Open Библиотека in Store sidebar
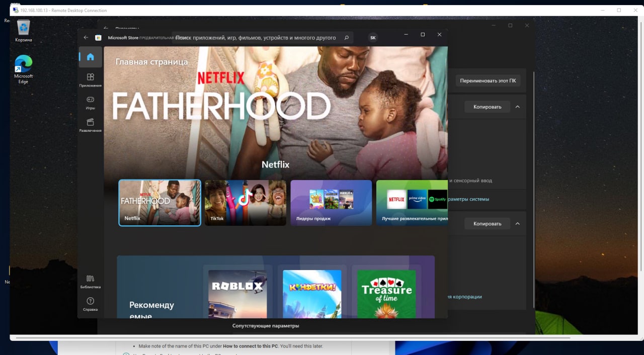The width and height of the screenshot is (644, 355). tap(90, 281)
